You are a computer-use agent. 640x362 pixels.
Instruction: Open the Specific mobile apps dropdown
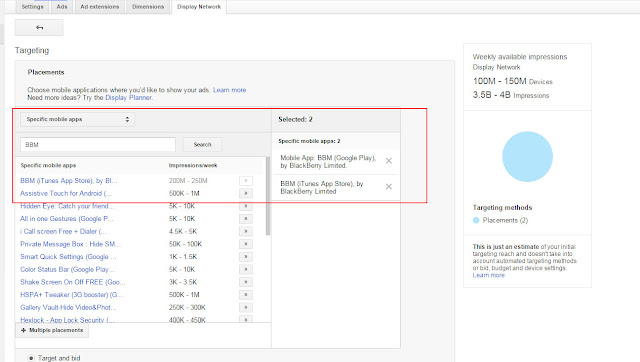(x=78, y=119)
